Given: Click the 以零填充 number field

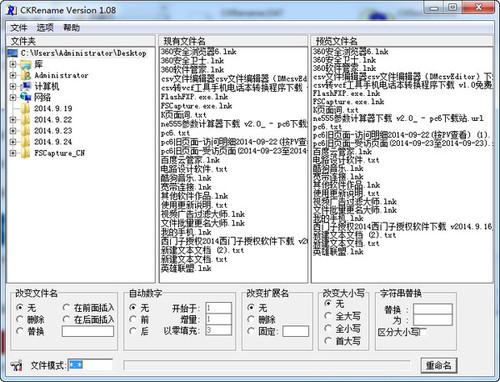Looking at the screenshot, I should tap(218, 330).
